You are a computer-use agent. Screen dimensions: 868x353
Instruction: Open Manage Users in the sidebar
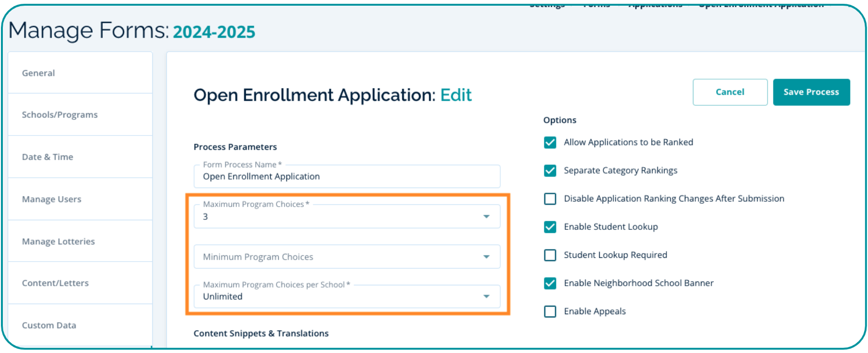pyautogui.click(x=52, y=199)
